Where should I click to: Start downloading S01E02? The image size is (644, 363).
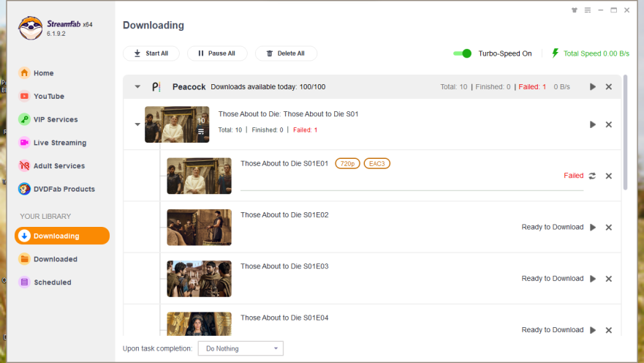[x=593, y=228]
